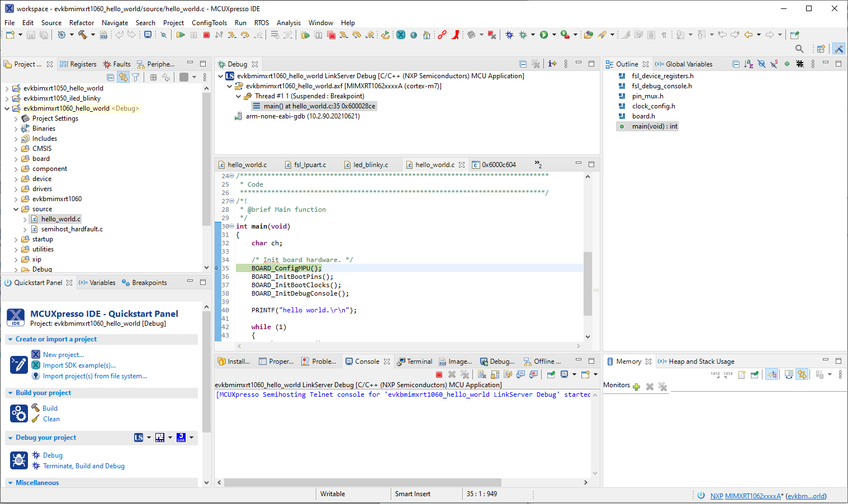The image size is (848, 504).
Task: Collapse the source folder in the project tree
Action: (16, 209)
